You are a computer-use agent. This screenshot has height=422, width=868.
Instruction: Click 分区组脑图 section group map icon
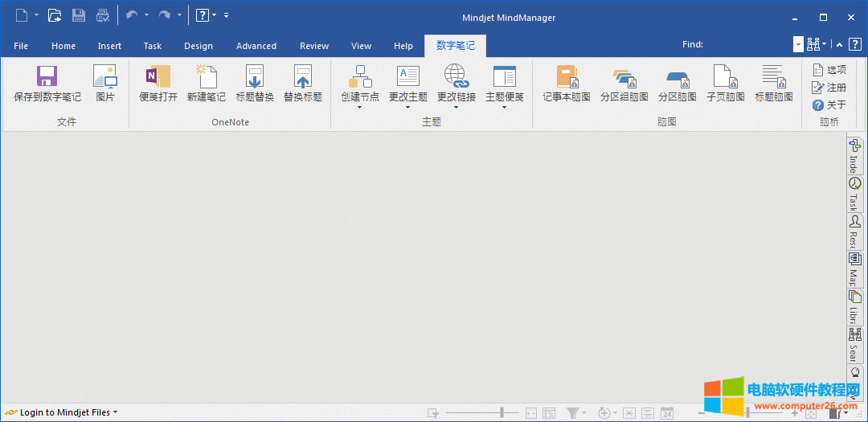(x=624, y=77)
